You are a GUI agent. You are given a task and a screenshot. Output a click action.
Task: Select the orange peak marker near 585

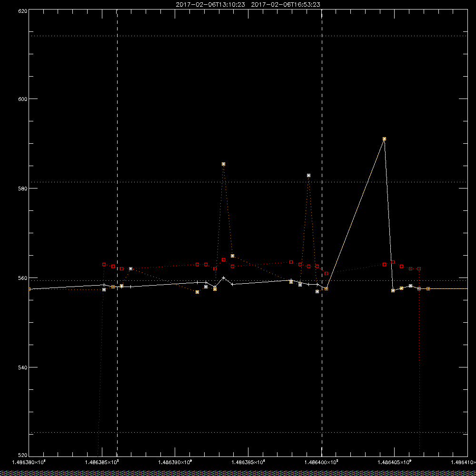(x=223, y=164)
